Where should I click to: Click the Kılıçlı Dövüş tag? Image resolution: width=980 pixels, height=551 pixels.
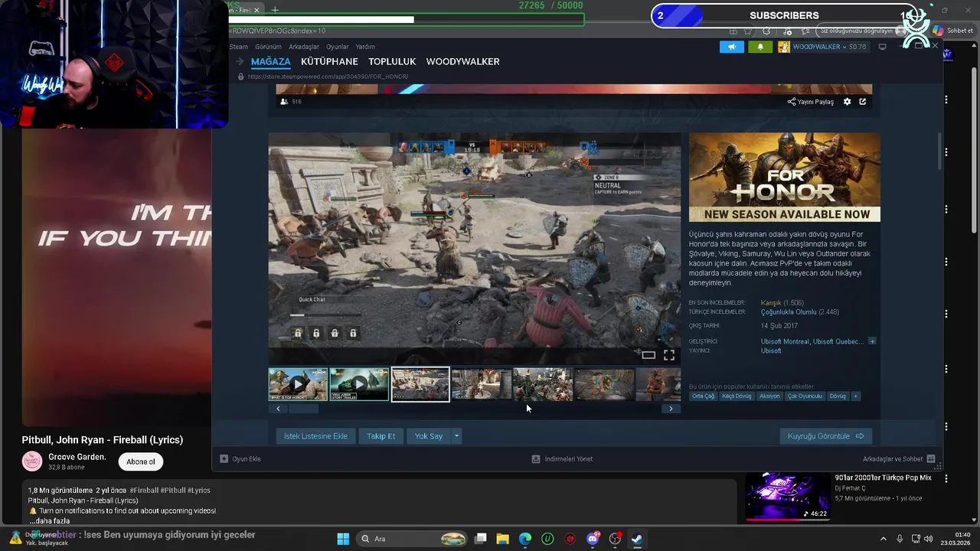pos(737,396)
